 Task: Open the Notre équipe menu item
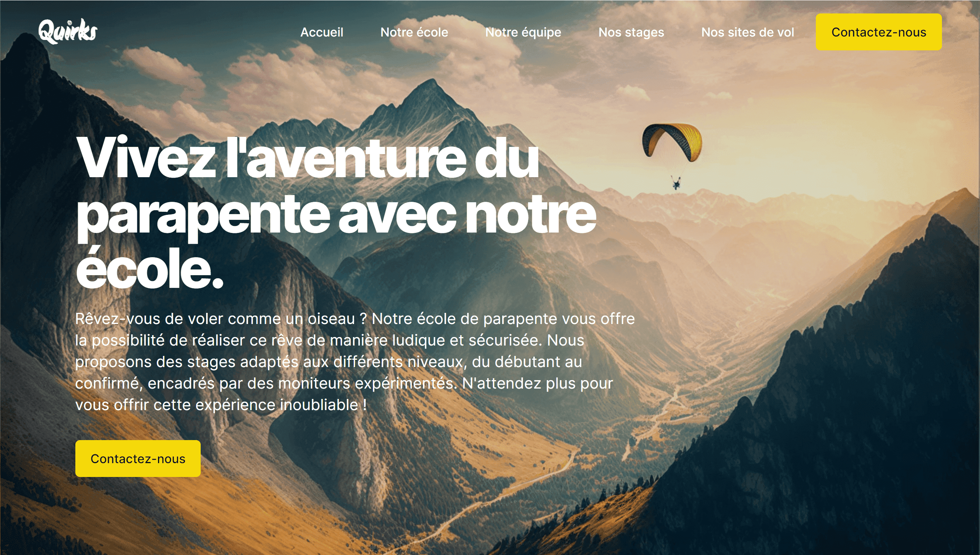(523, 32)
